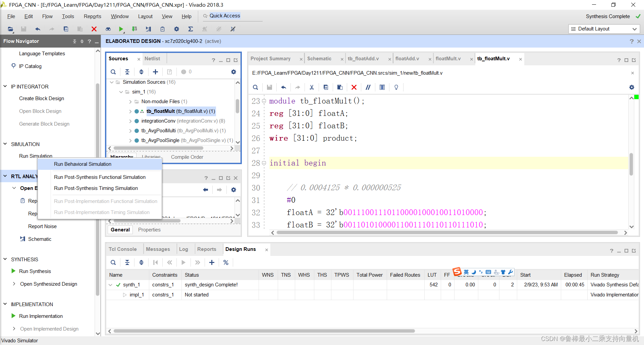Click search icon in Design Runs toolbar
Viewport: 644px width, 345px height.
click(x=113, y=263)
